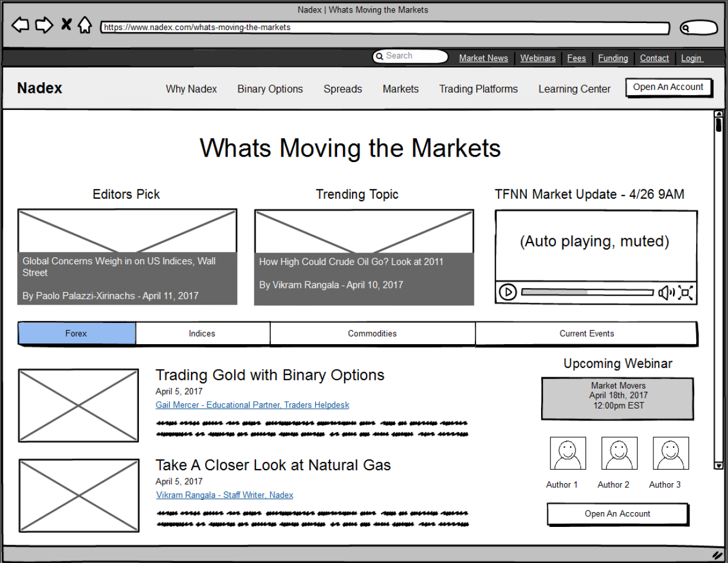This screenshot has height=563, width=728.
Task: Switch to the Commodities tab
Action: [x=373, y=334]
